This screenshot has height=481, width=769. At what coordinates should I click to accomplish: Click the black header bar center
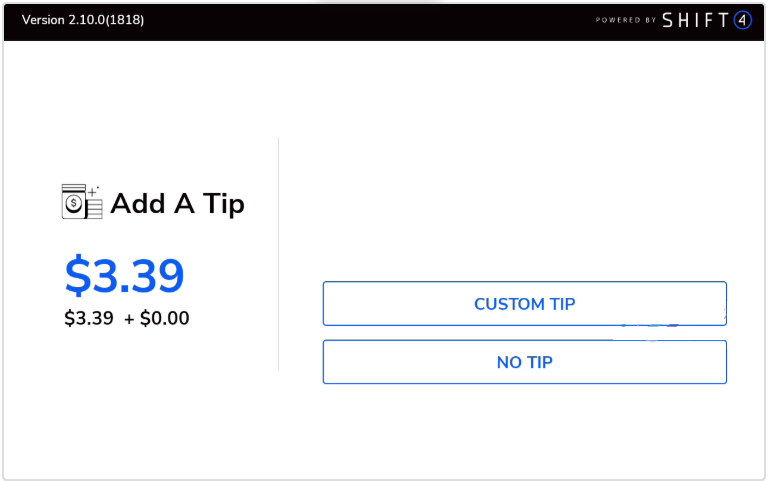click(x=384, y=21)
